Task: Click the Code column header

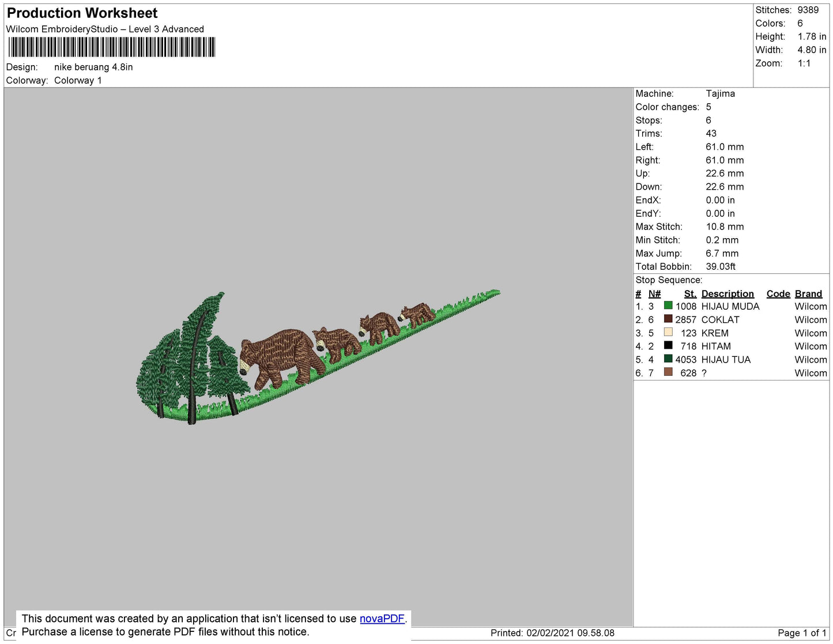Action: tap(778, 293)
